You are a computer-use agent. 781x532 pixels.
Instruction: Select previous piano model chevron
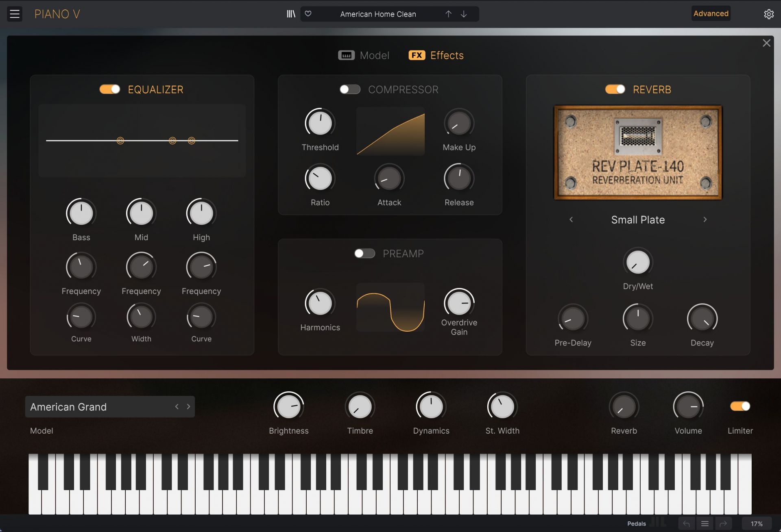177,406
